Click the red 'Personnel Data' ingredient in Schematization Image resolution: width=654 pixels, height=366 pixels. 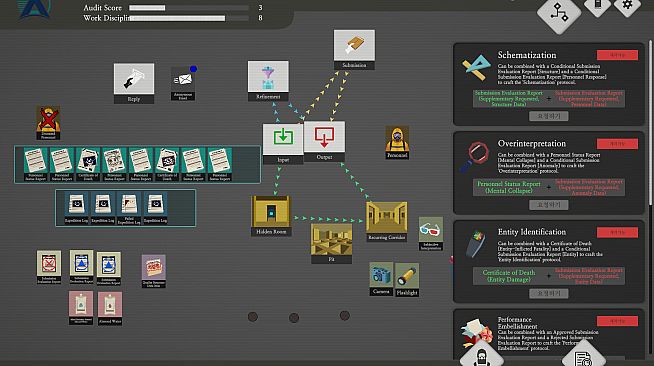[x=589, y=99]
